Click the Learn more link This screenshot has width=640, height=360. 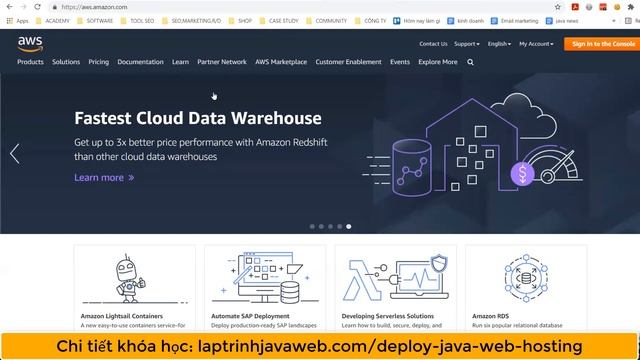pyautogui.click(x=104, y=178)
